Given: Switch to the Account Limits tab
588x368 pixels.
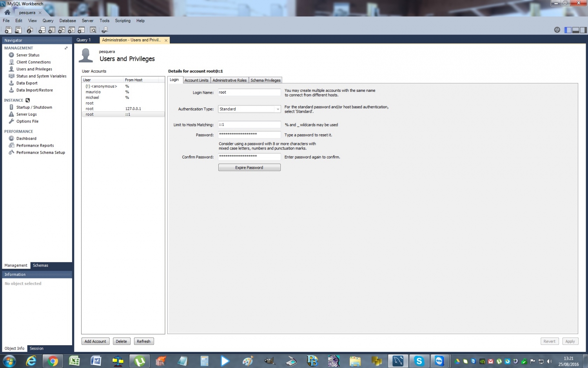Looking at the screenshot, I should point(196,80).
